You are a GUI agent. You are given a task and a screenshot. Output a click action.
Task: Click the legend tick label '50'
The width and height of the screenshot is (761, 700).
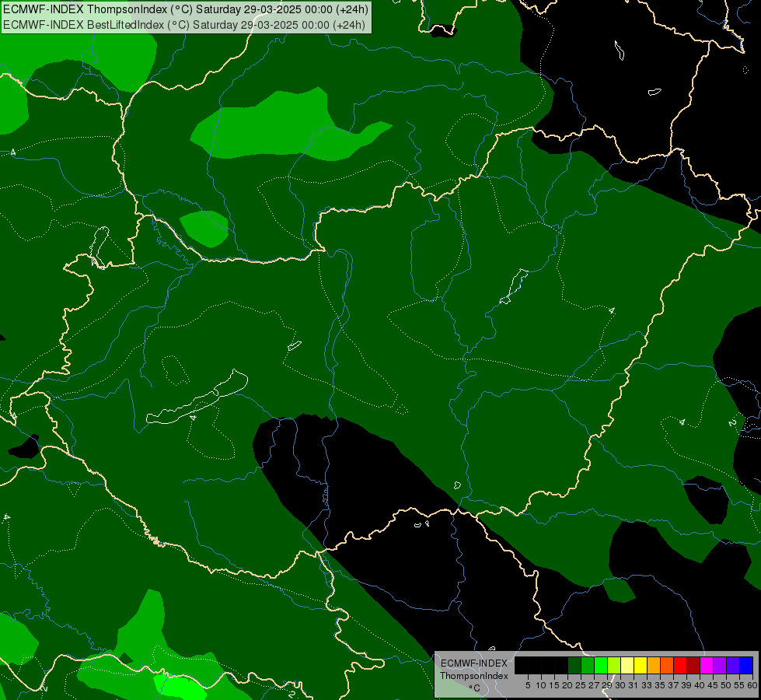pos(726,685)
